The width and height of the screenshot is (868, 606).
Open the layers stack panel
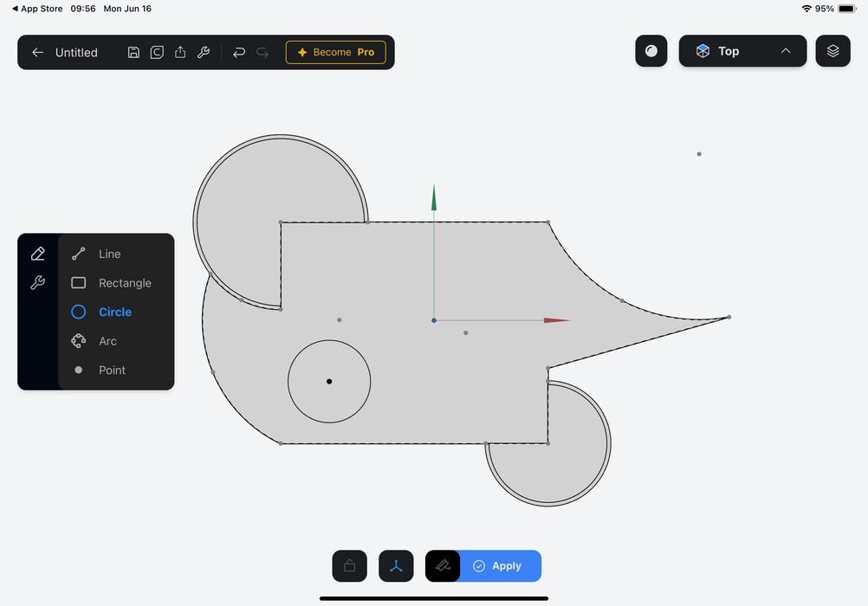click(832, 51)
